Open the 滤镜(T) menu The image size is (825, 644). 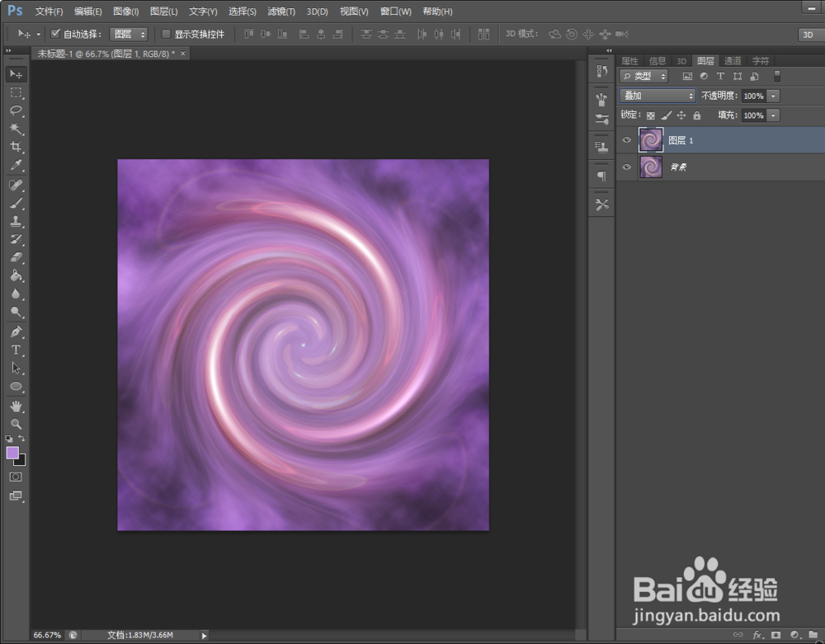click(281, 12)
